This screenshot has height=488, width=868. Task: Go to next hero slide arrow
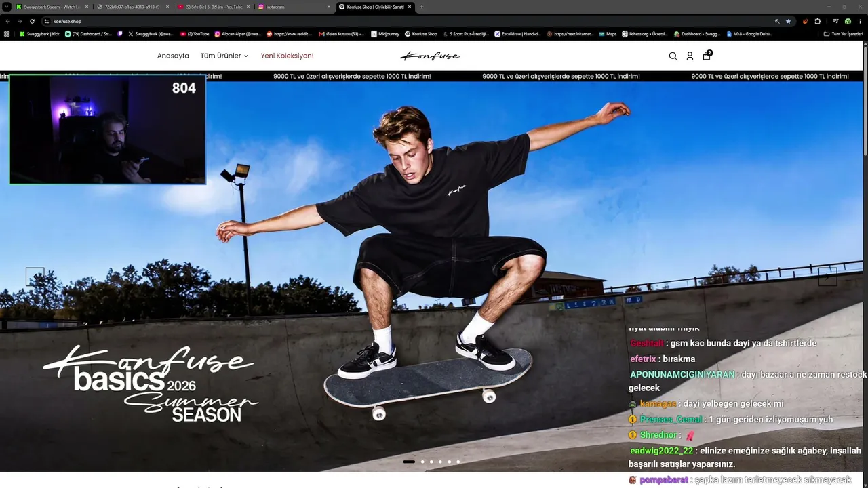pyautogui.click(x=827, y=277)
